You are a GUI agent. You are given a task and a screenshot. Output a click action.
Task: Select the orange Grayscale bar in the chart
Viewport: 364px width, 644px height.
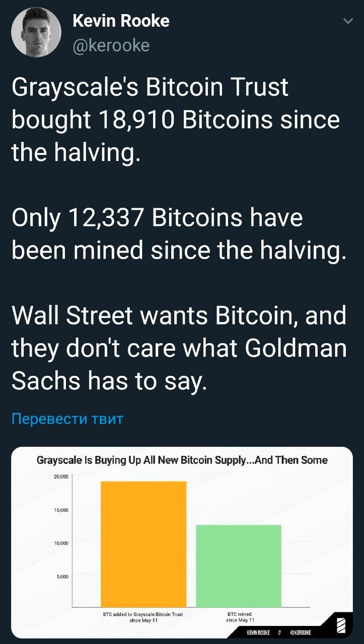143,544
